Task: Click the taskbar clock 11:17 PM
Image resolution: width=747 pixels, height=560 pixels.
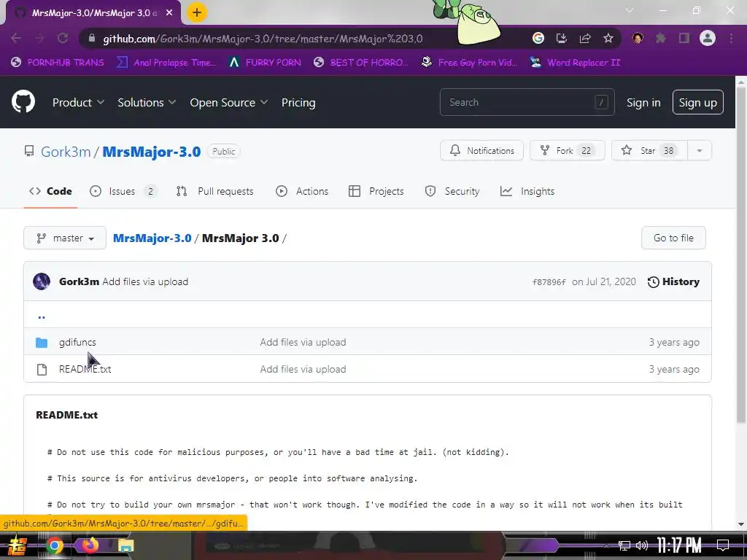Action: click(x=679, y=545)
